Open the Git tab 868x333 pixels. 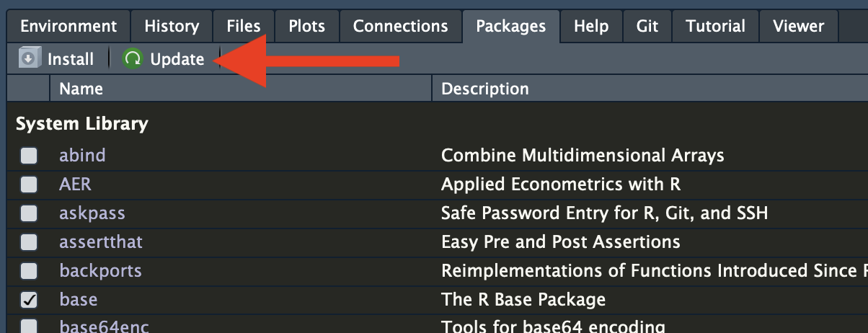[647, 26]
